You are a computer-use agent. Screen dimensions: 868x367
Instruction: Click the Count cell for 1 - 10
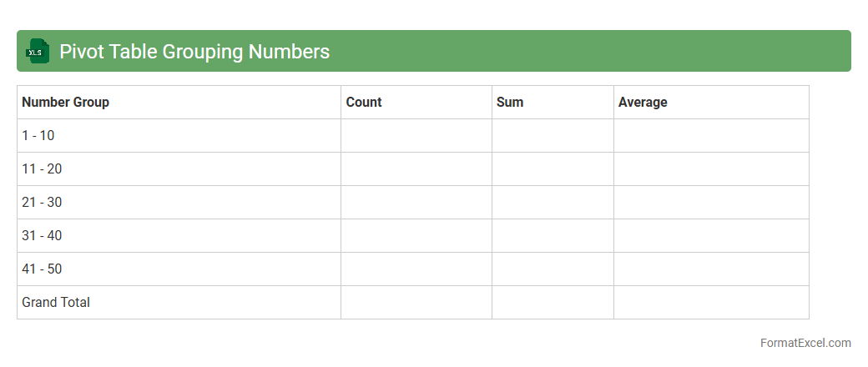click(416, 135)
